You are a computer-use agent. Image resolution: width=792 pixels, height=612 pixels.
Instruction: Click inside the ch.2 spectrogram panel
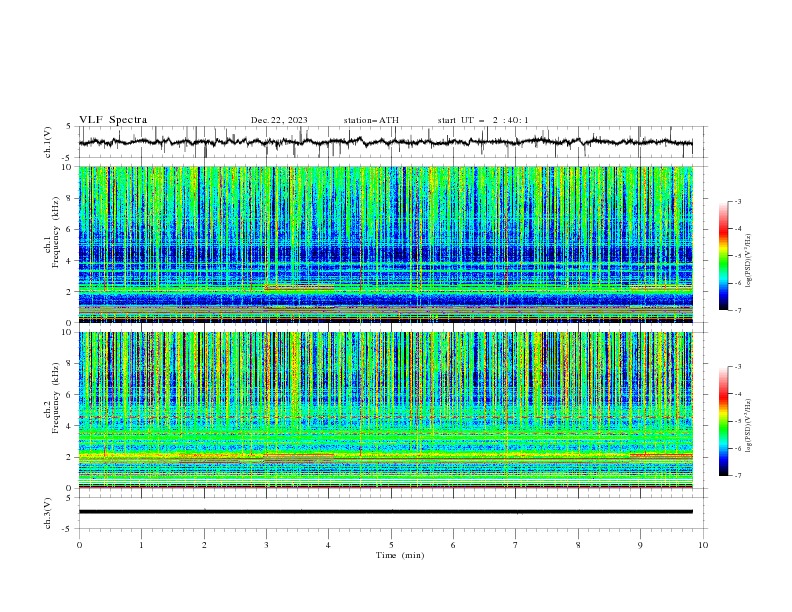click(385, 410)
